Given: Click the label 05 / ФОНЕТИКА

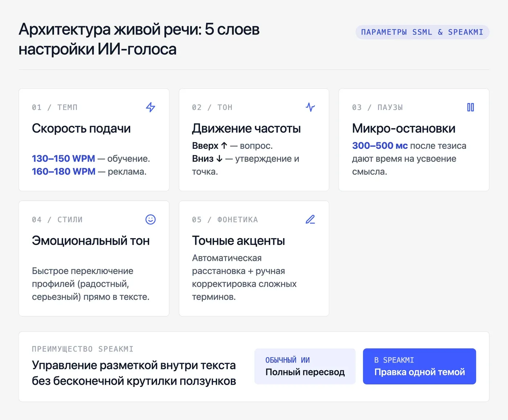Looking at the screenshot, I should (x=225, y=220).
